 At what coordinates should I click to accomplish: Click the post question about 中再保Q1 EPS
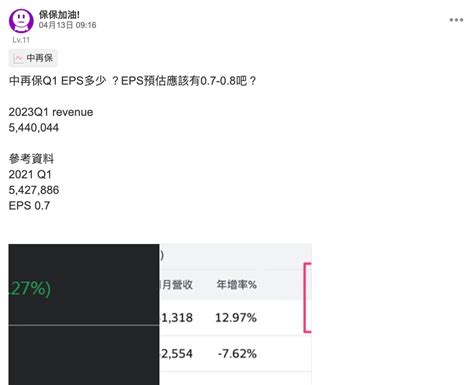click(132, 81)
